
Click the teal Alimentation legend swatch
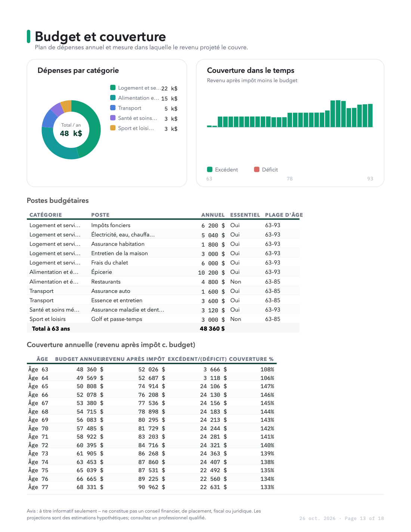pyautogui.click(x=113, y=98)
